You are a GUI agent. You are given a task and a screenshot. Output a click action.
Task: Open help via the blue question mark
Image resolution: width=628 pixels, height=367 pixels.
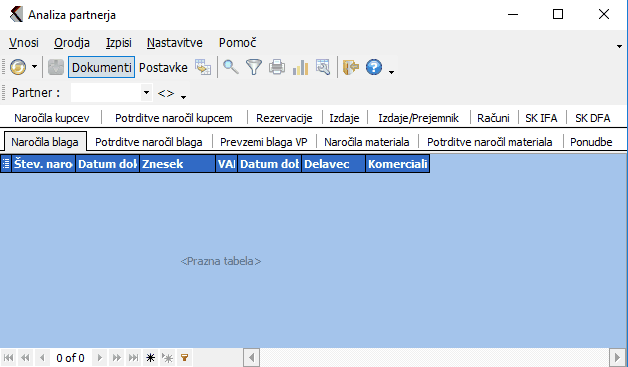point(374,67)
